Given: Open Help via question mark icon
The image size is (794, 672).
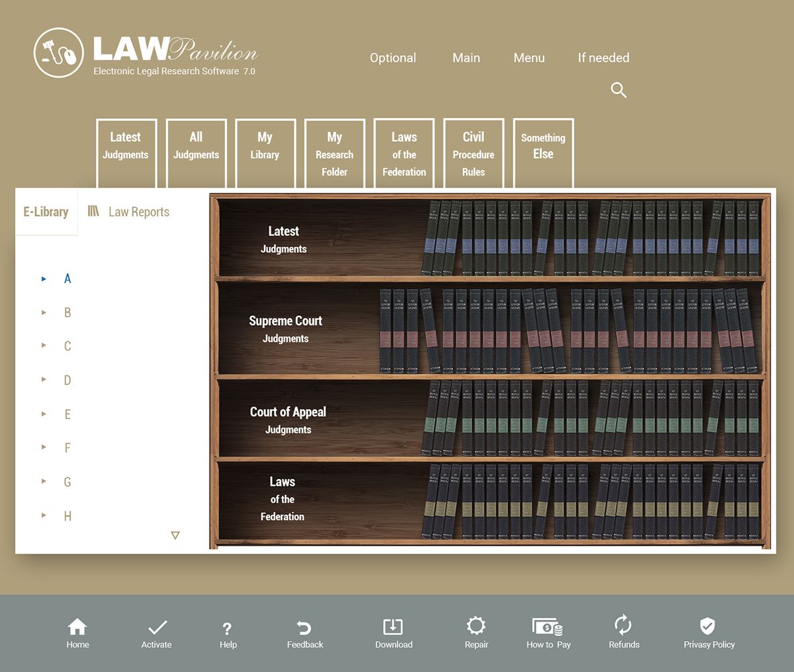Looking at the screenshot, I should [x=227, y=629].
